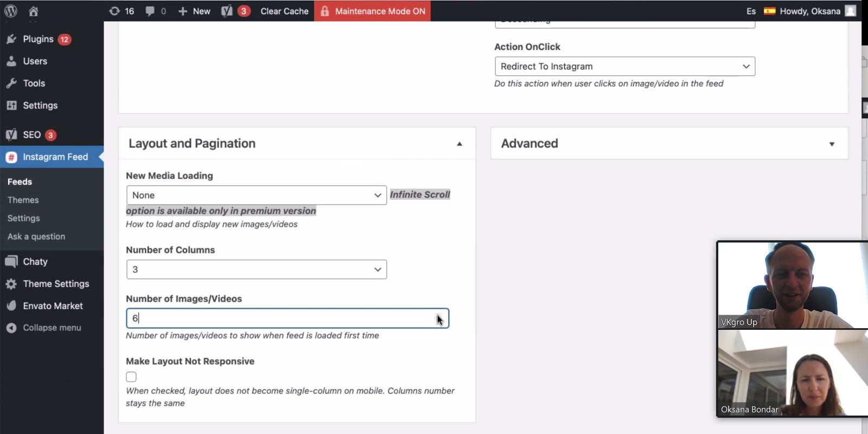This screenshot has height=434, width=868.
Task: Open the New Media Loading dropdown
Action: tap(257, 195)
